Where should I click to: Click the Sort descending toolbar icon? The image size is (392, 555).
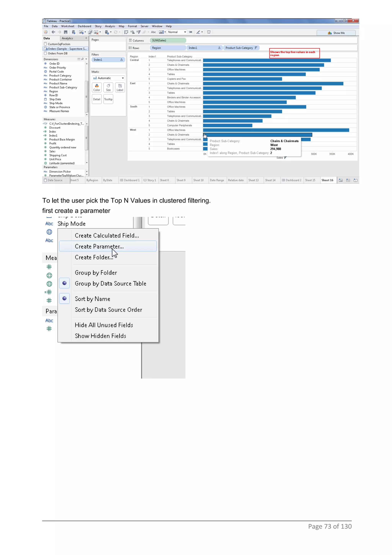tap(138, 32)
